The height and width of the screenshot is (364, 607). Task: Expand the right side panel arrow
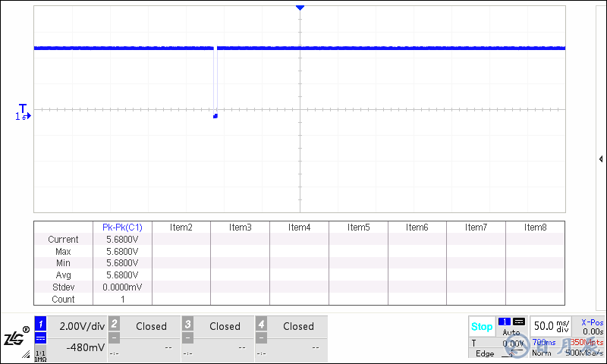[x=601, y=159]
